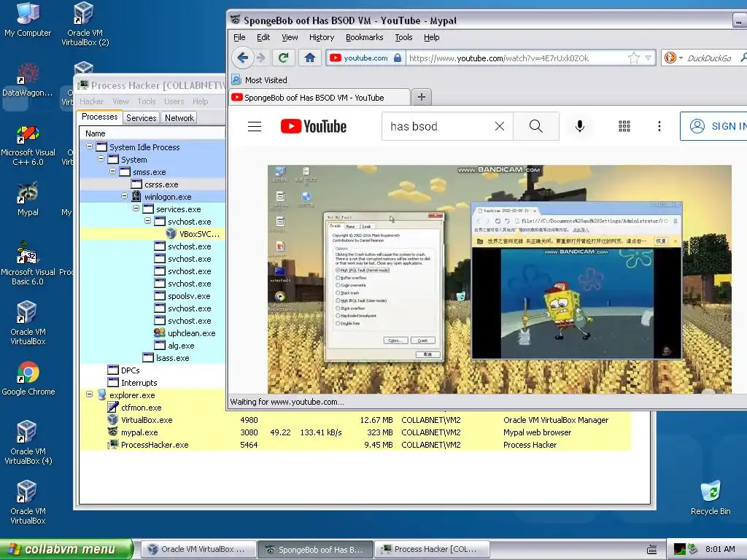
Task: Open the File menu in Mypal
Action: click(x=239, y=37)
